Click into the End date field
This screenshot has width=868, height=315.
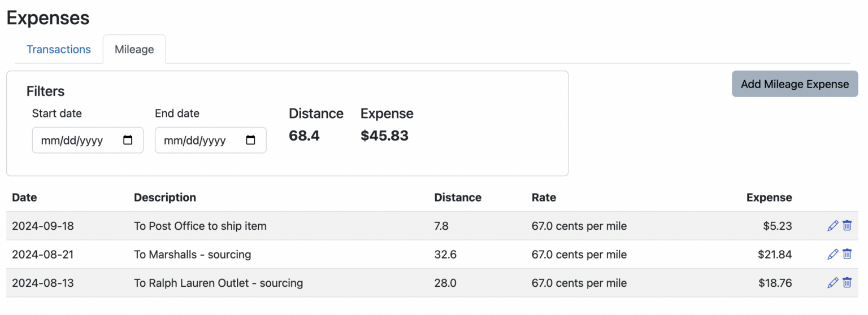[x=196, y=141]
